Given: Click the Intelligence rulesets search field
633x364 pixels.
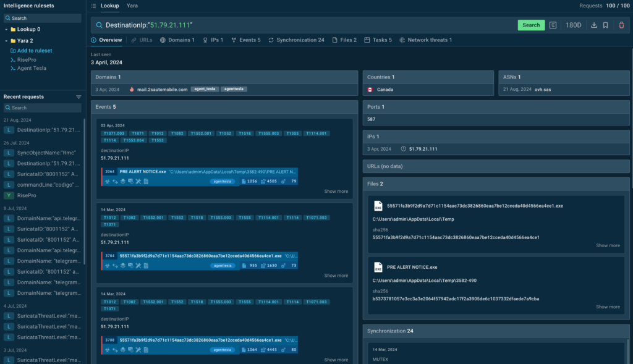Looking at the screenshot, I should [x=42, y=18].
